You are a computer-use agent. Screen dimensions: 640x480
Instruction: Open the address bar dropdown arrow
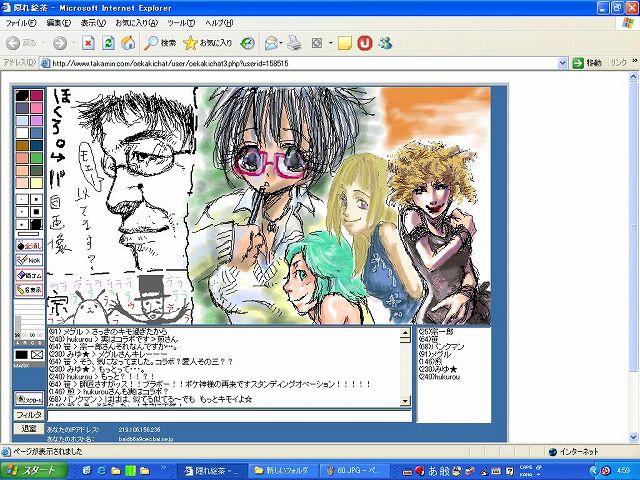point(562,63)
